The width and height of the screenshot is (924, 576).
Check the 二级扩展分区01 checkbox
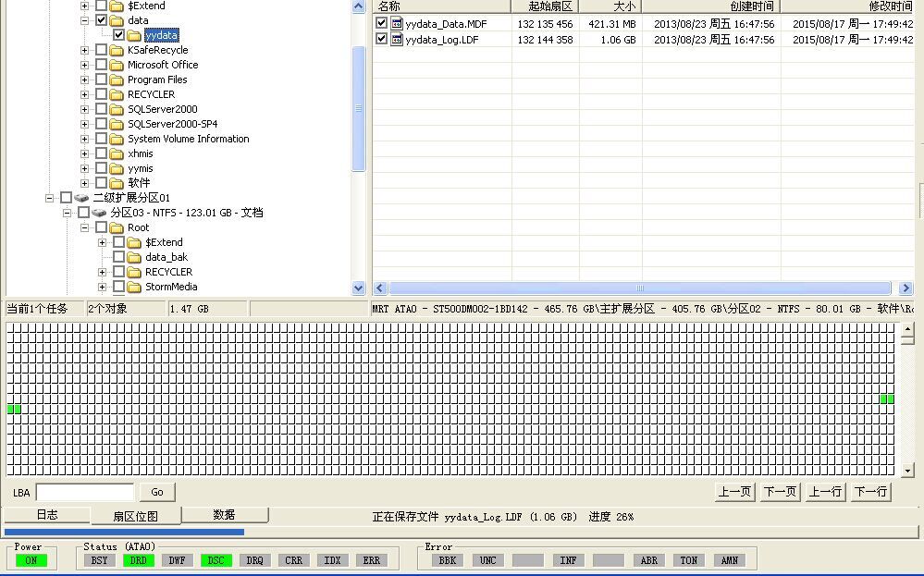pos(66,198)
